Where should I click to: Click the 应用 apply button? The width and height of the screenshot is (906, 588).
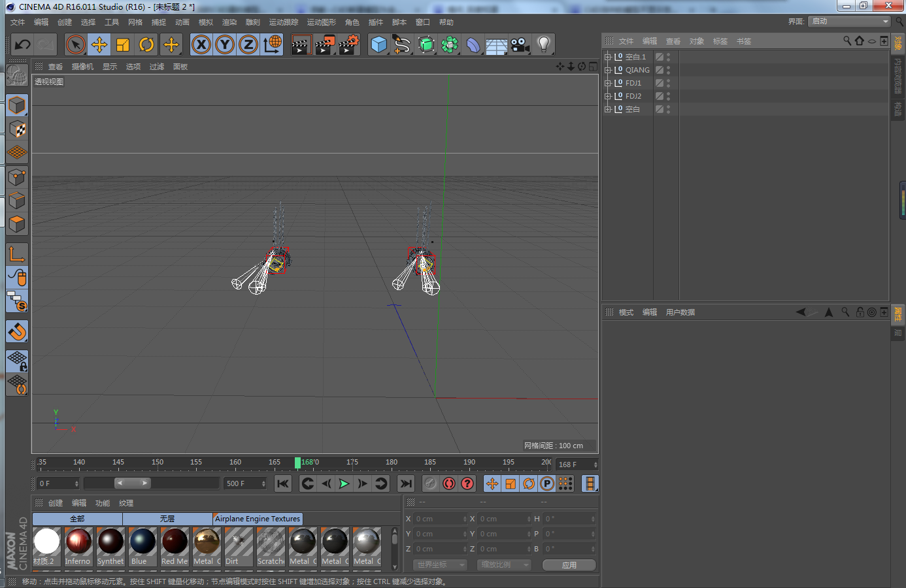(x=569, y=565)
